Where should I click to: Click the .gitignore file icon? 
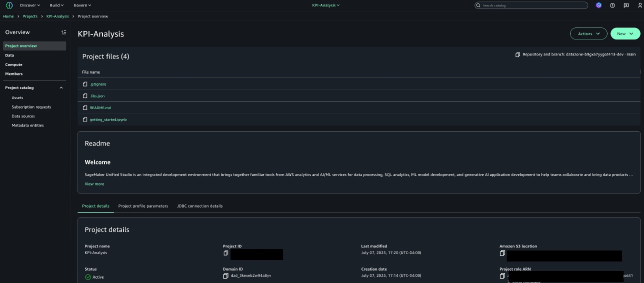click(x=85, y=84)
